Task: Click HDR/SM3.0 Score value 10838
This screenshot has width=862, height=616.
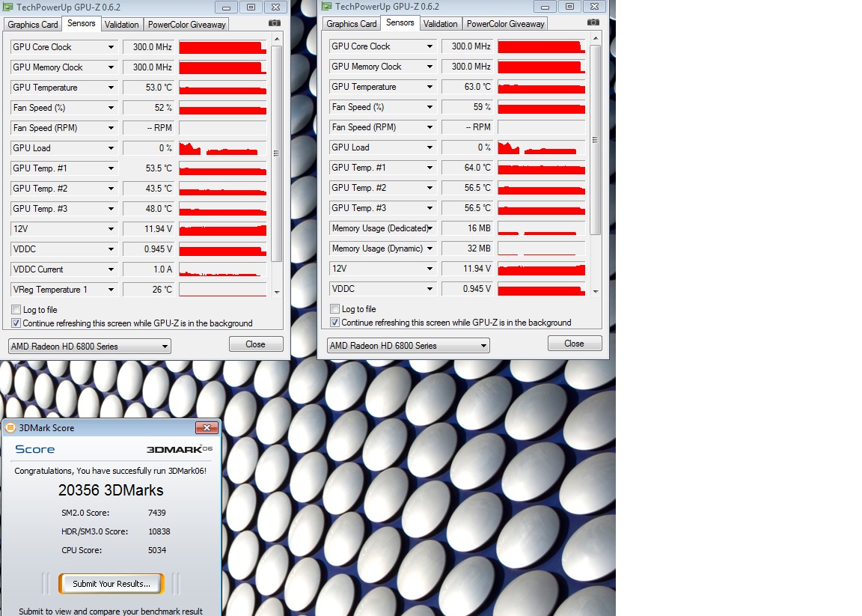Action: click(x=159, y=531)
